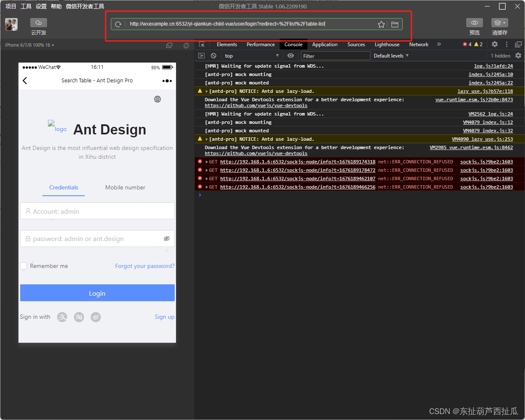
Task: Bookmark the URL with the star icon
Action: [381, 24]
